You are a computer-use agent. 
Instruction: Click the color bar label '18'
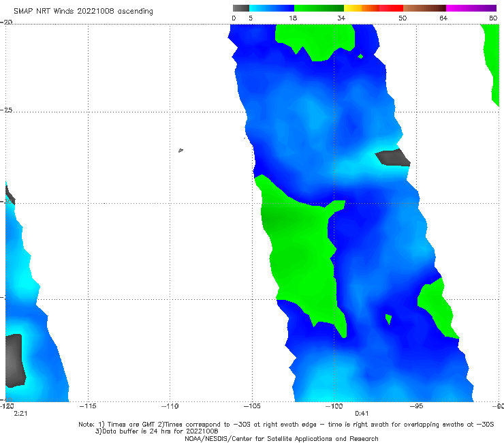coord(293,18)
